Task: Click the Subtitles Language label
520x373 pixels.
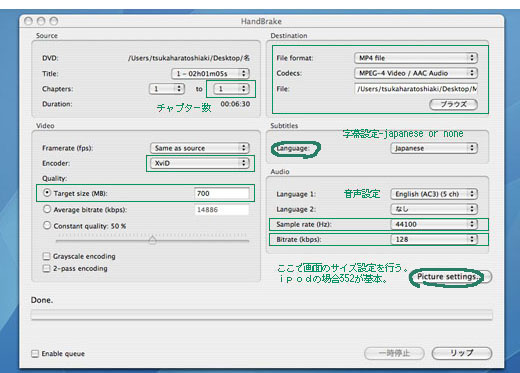Action: [293, 148]
